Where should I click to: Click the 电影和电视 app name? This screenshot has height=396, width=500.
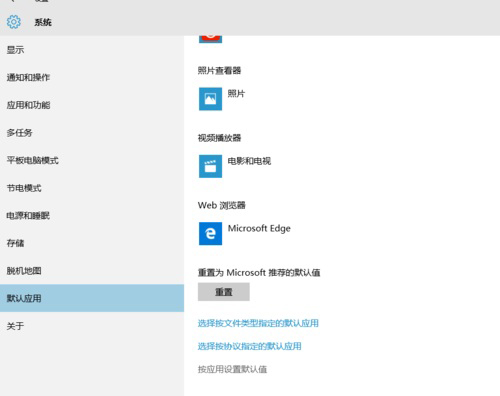249,161
